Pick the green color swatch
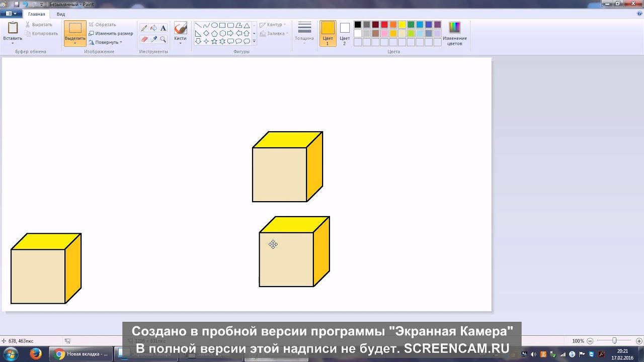 [411, 25]
